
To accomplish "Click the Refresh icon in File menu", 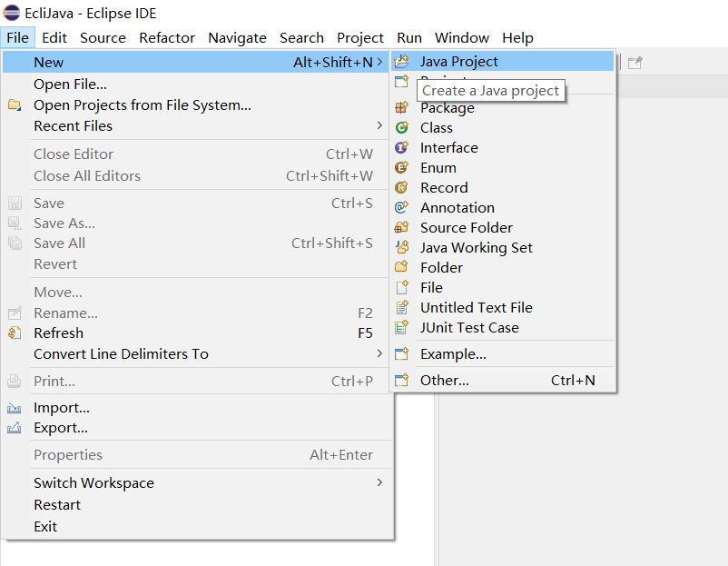I will click(x=15, y=333).
